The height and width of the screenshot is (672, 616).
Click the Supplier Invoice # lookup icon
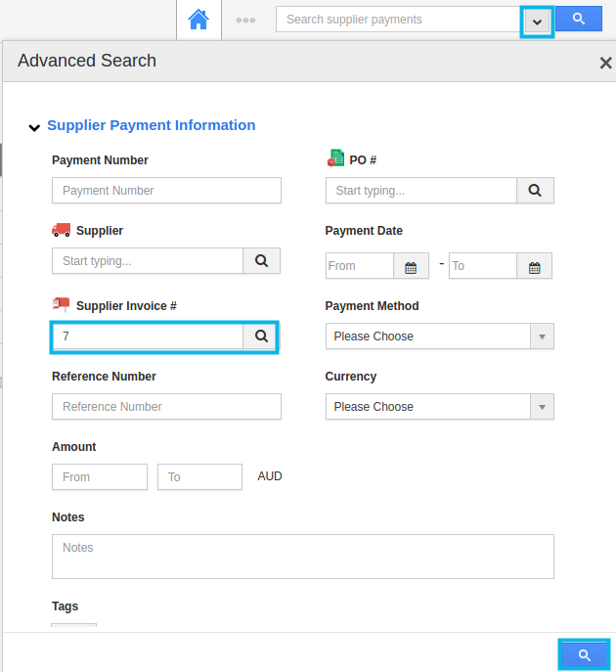261,336
